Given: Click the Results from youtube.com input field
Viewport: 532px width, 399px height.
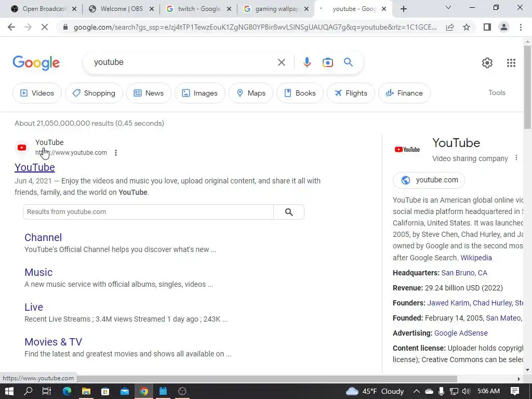Looking at the screenshot, I should click(148, 212).
